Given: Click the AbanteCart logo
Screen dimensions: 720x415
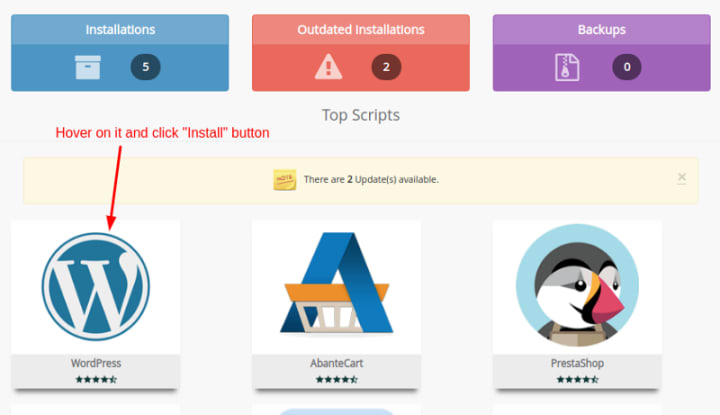Looking at the screenshot, I should click(x=337, y=283).
